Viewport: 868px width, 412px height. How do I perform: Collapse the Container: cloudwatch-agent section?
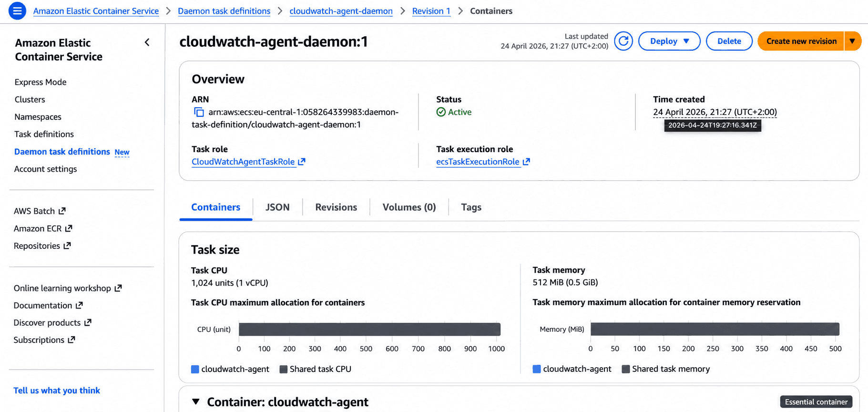tap(196, 402)
